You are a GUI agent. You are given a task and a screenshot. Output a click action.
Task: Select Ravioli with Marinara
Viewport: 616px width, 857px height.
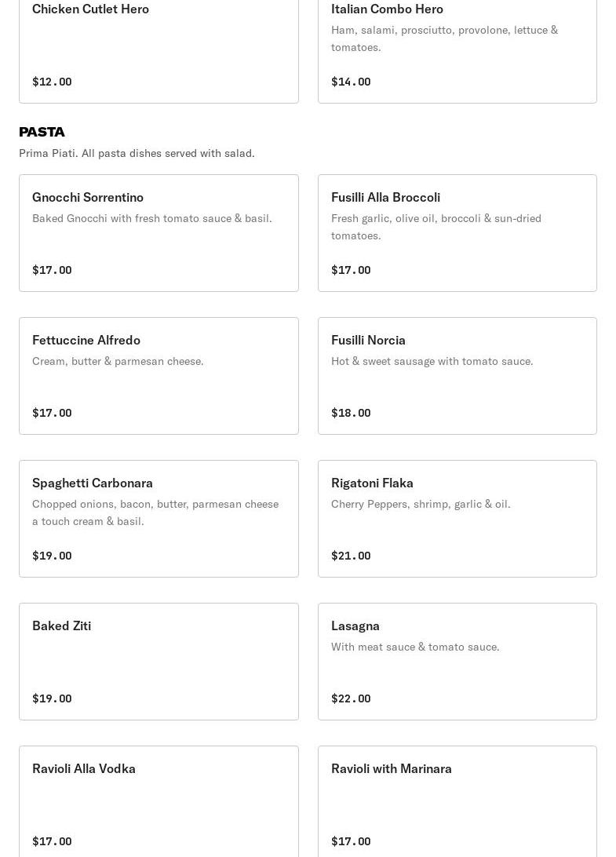point(457,800)
